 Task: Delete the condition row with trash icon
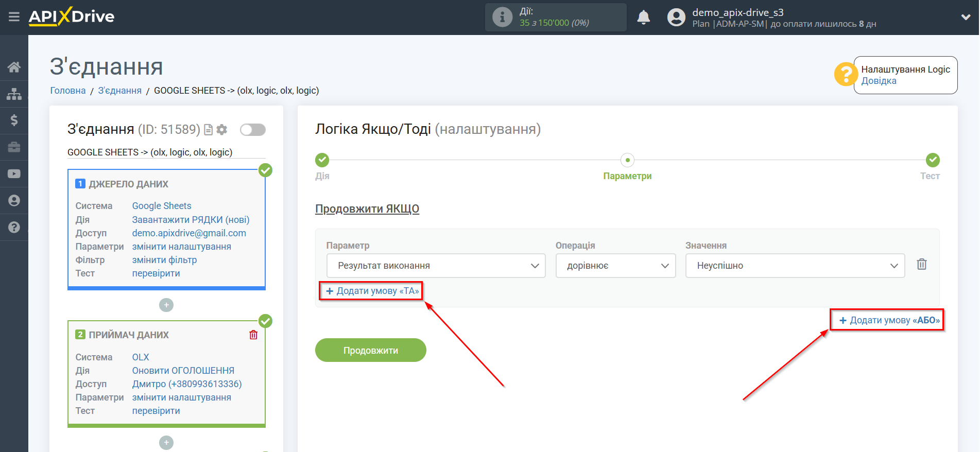[922, 264]
